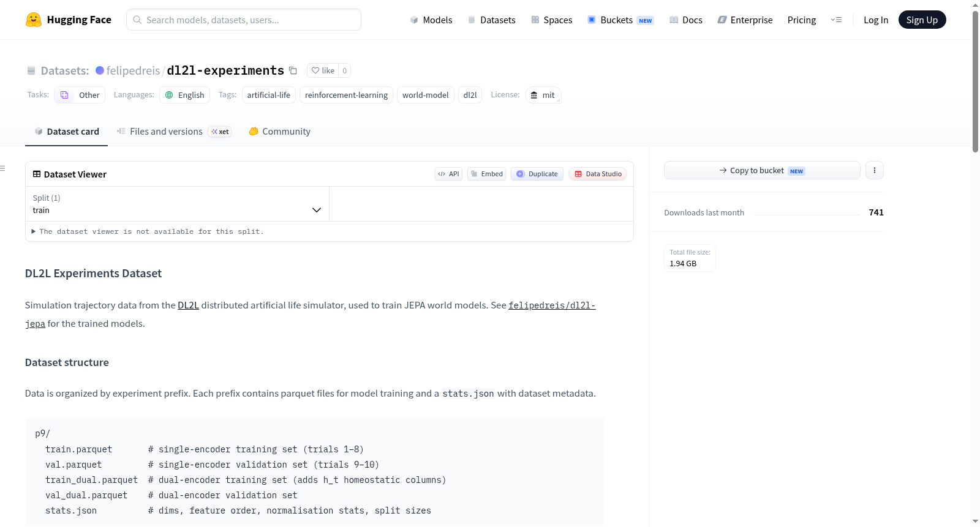Click the like count number
Screen dimensions: 980x527
[345, 70]
